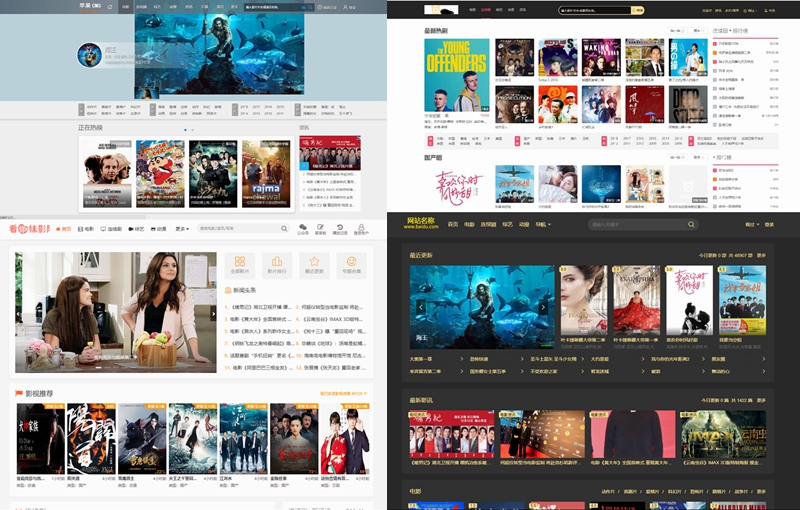Click the round avatar beside 海王 on blue site
The image size is (800, 510).
point(90,55)
